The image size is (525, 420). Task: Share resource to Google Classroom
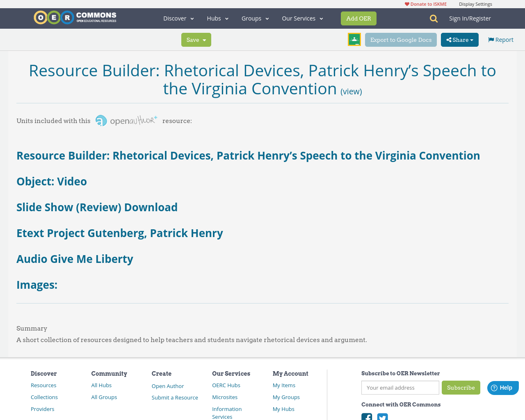tap(354, 39)
